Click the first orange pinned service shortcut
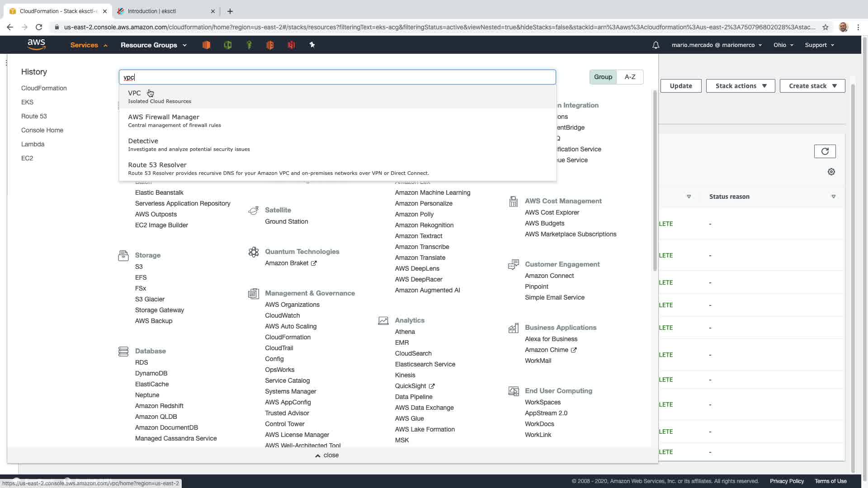 pos(206,45)
